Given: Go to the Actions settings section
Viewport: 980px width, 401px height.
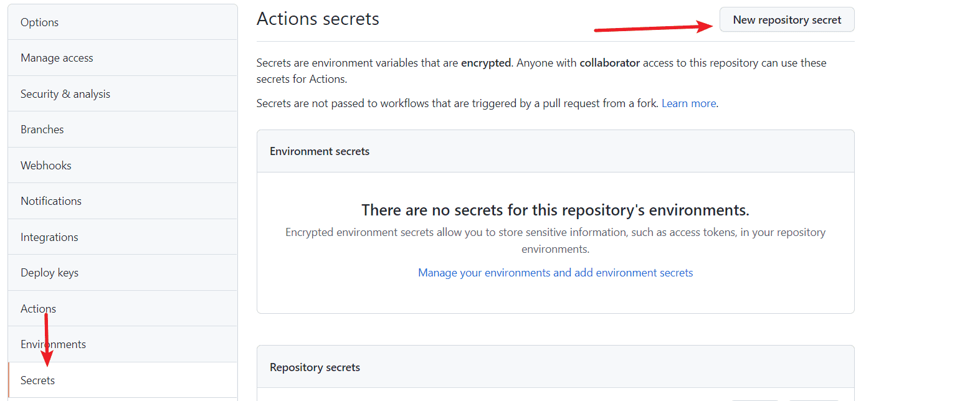Looking at the screenshot, I should click(x=38, y=308).
